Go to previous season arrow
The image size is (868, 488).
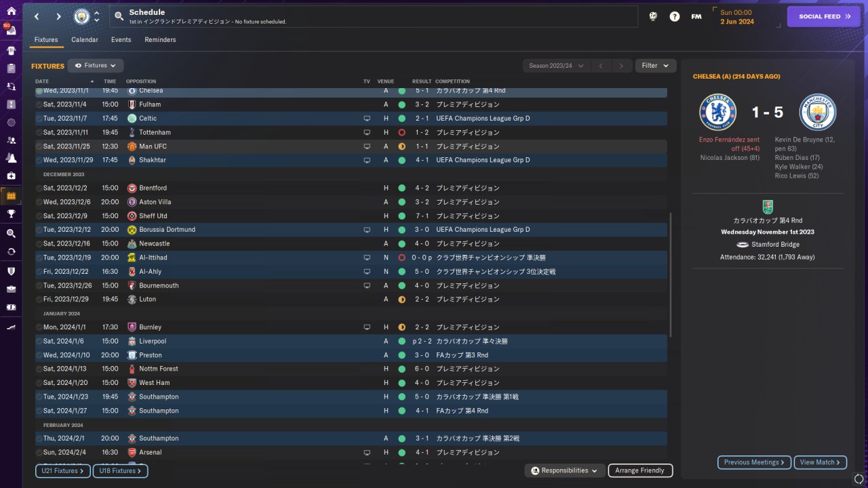click(600, 66)
